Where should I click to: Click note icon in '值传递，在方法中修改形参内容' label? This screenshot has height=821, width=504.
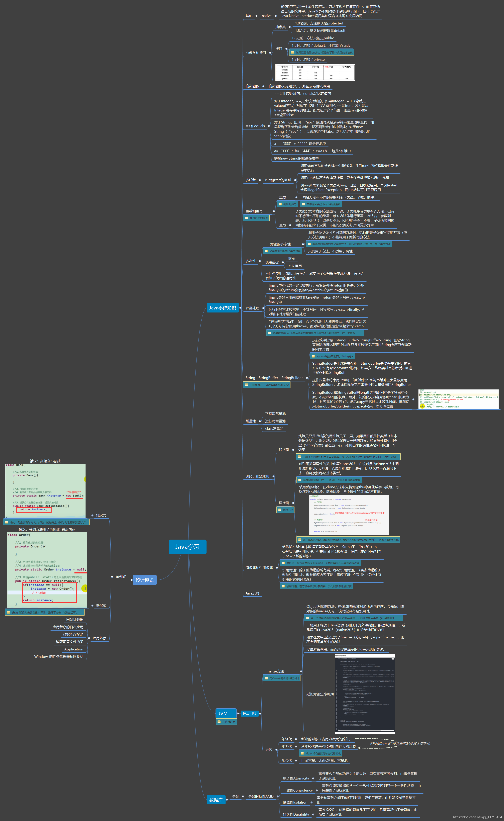pyautogui.click(x=283, y=563)
